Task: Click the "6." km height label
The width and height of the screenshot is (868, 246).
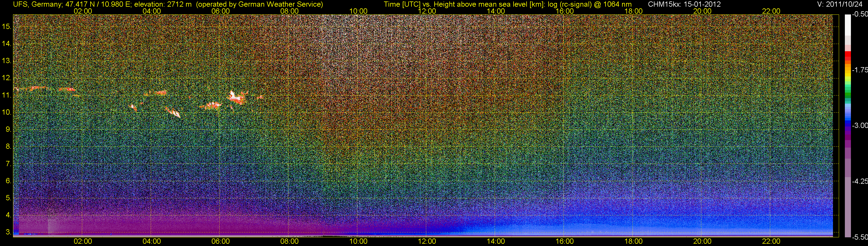Action: (x=9, y=181)
